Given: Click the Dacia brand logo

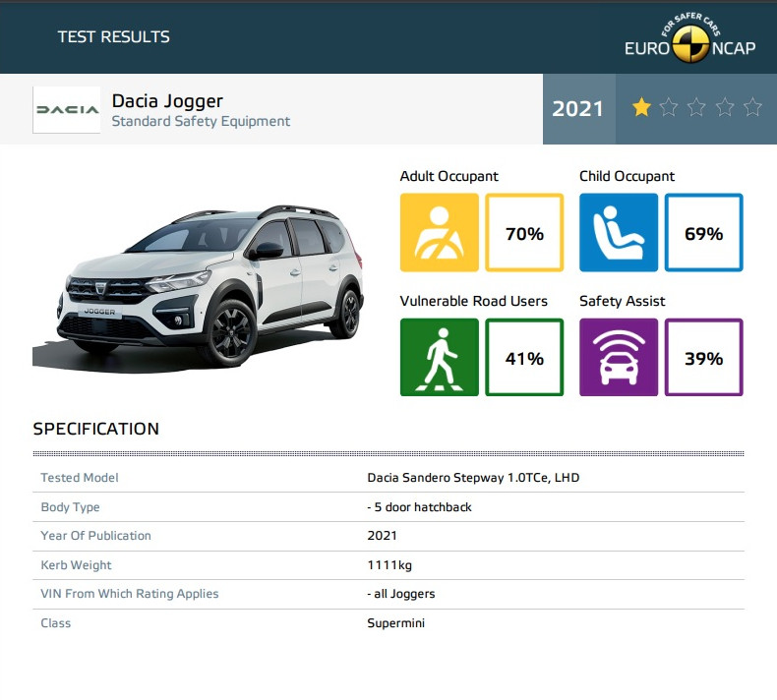Looking at the screenshot, I should [67, 109].
